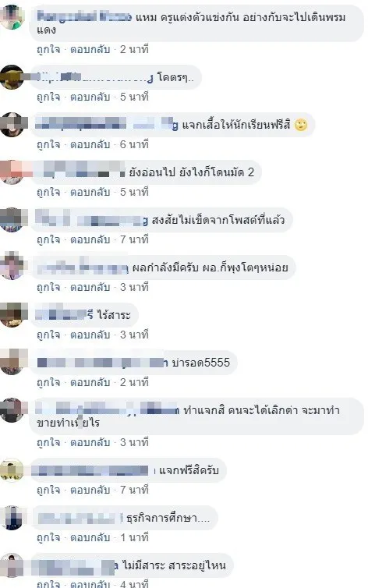
Task: Click the rolling-eyes emoji in comment
Action: [300, 125]
